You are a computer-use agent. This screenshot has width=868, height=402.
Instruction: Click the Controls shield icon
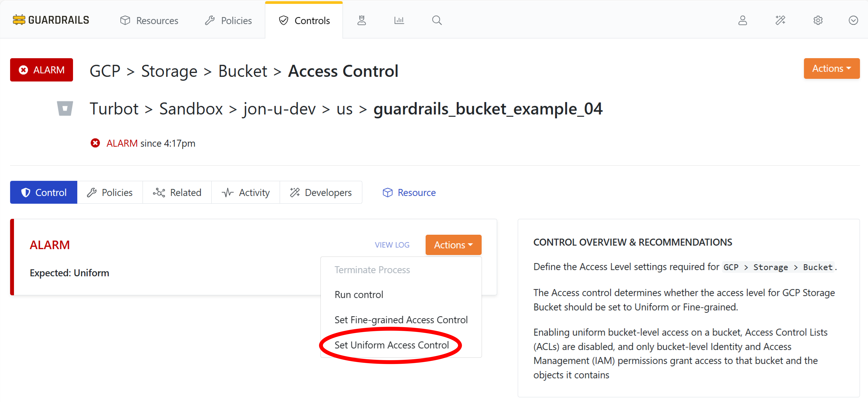click(284, 20)
